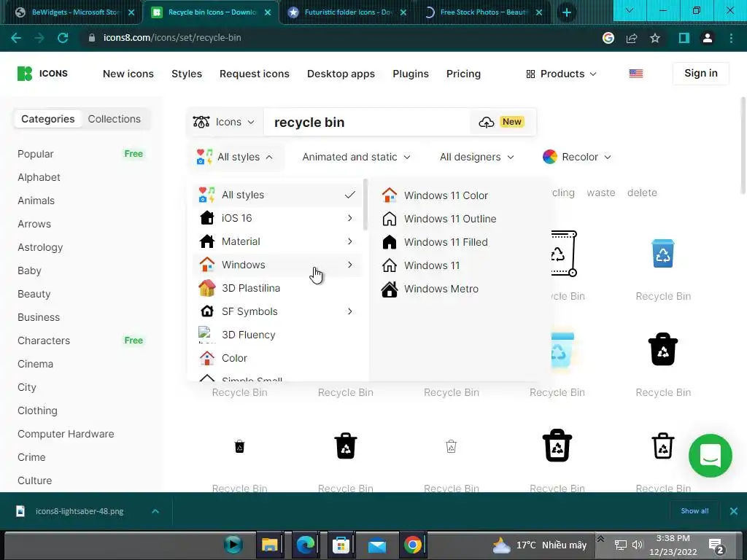Choose Material style
This screenshot has width=747, height=560.
pyautogui.click(x=278, y=241)
